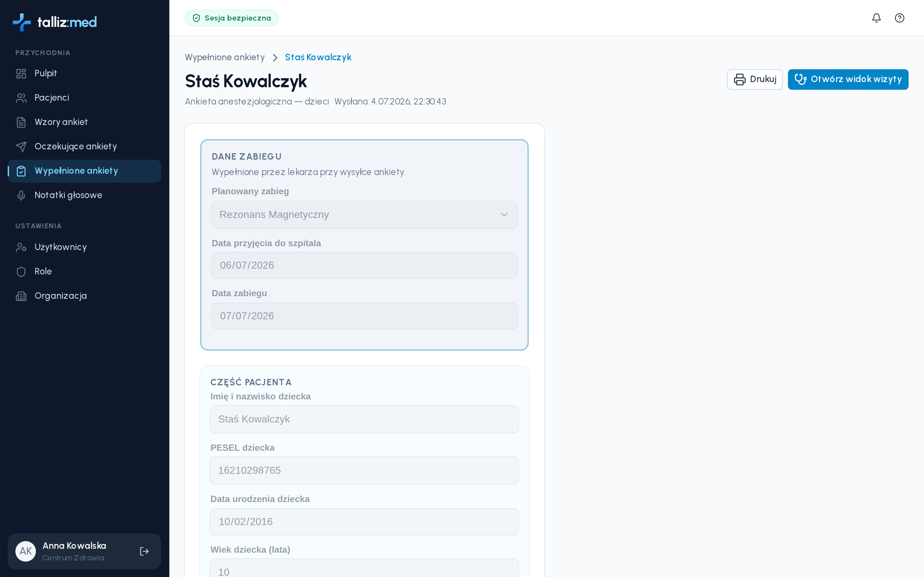Log out using the sign-out icon
924x577 pixels.
click(144, 551)
